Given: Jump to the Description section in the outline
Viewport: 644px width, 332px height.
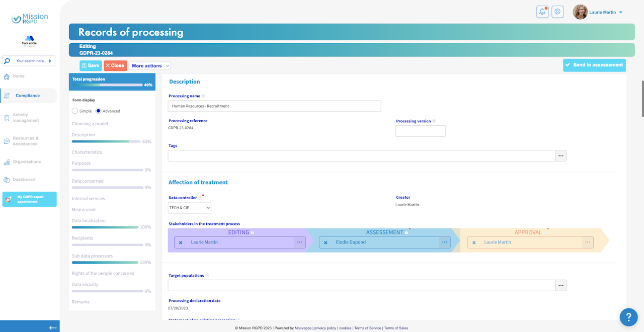Looking at the screenshot, I should tap(84, 135).
